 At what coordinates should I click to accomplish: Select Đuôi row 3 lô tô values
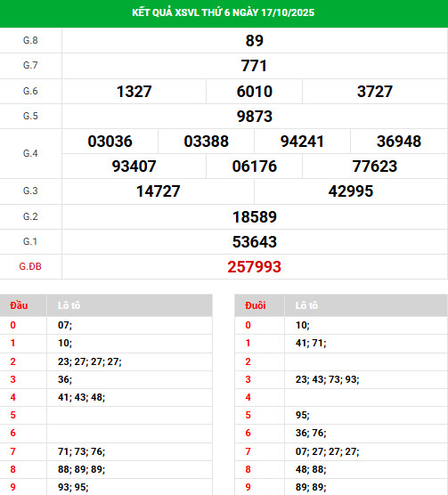pyautogui.click(x=328, y=379)
